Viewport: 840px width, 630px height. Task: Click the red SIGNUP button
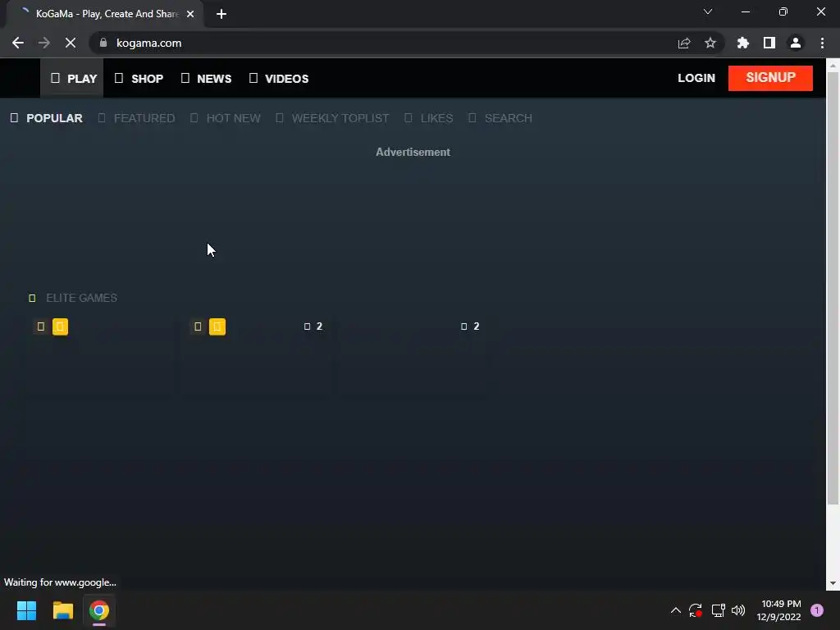click(769, 78)
